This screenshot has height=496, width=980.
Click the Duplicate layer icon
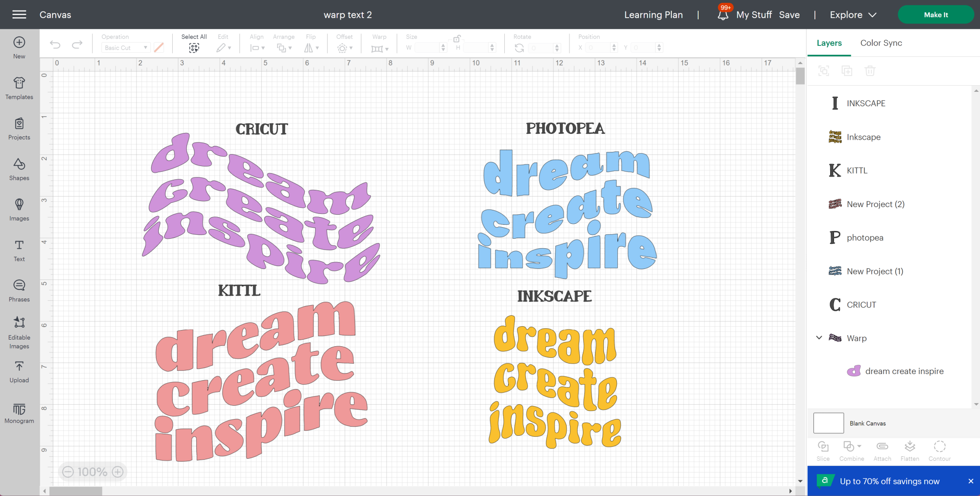pos(847,71)
